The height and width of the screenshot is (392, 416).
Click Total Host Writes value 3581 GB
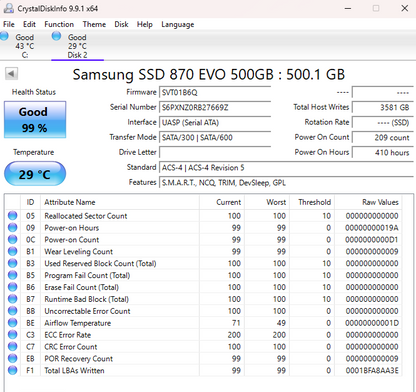(383, 107)
